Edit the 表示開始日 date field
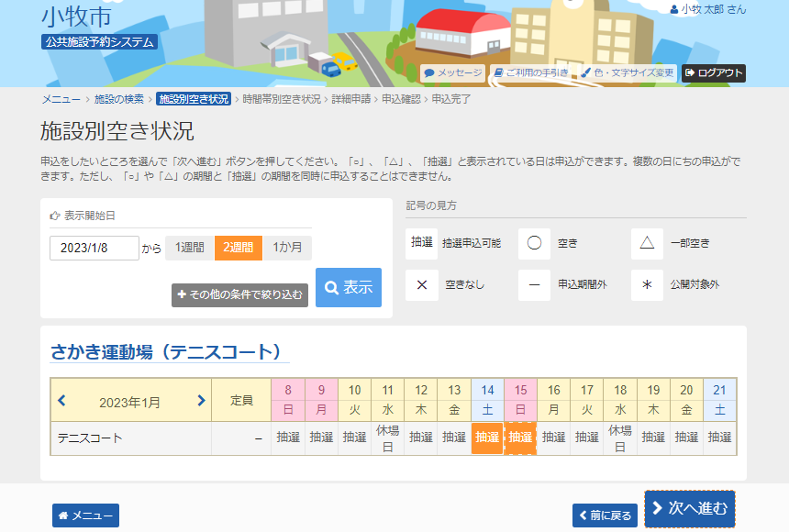 pyautogui.click(x=94, y=248)
